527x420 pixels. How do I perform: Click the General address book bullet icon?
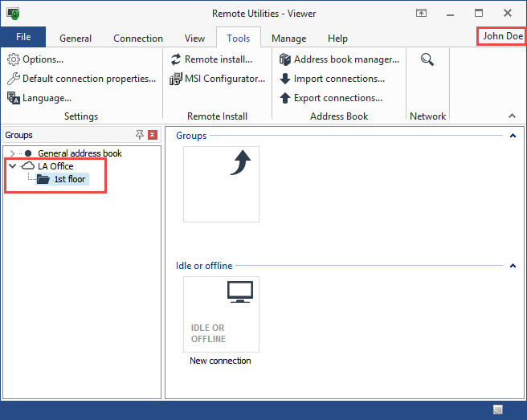point(28,153)
